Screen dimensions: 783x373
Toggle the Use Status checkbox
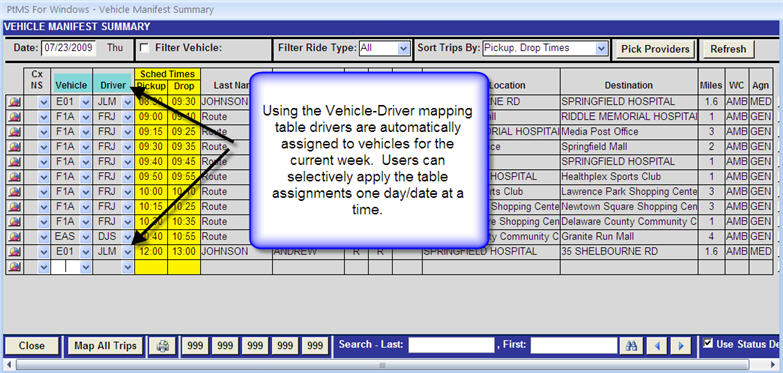pyautogui.click(x=708, y=343)
